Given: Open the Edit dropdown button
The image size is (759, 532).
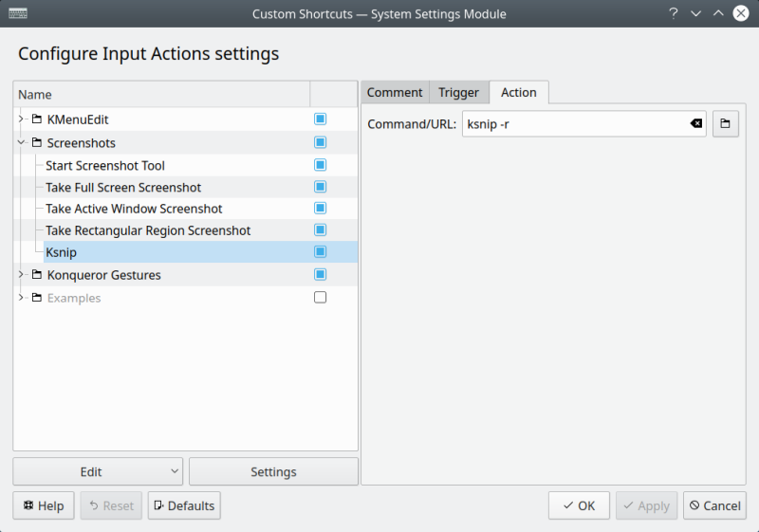Looking at the screenshot, I should point(98,471).
